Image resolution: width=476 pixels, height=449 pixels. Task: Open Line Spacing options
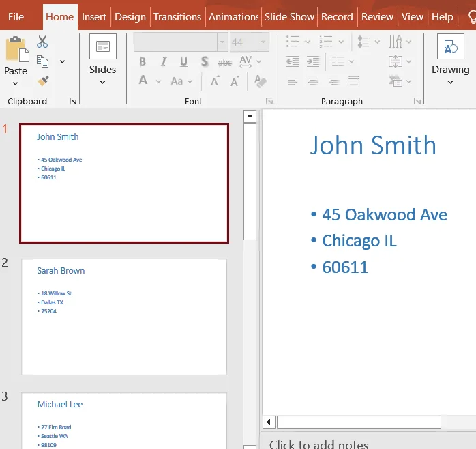pyautogui.click(x=368, y=42)
